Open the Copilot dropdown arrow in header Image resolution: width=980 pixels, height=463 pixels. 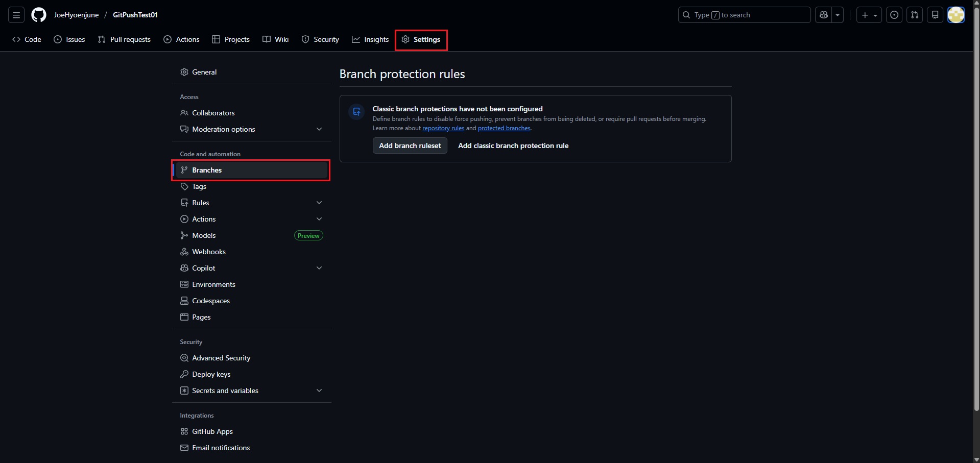[x=838, y=15]
